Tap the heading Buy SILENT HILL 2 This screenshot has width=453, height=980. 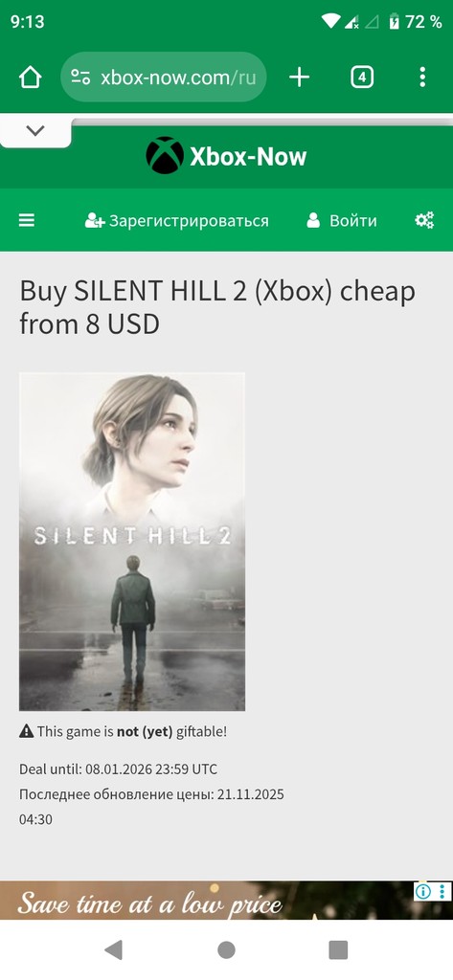point(217,307)
